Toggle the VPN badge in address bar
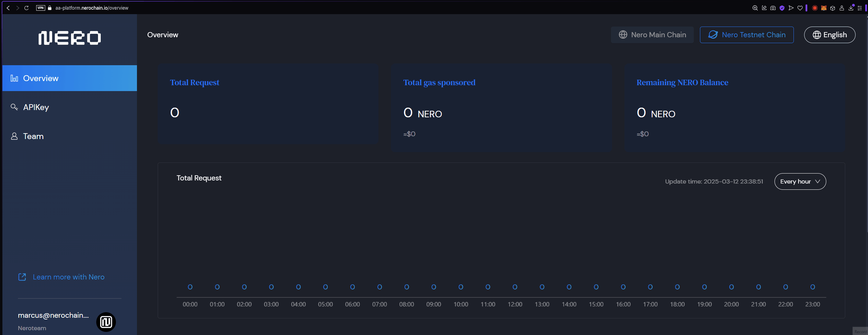868x335 pixels. [x=40, y=8]
